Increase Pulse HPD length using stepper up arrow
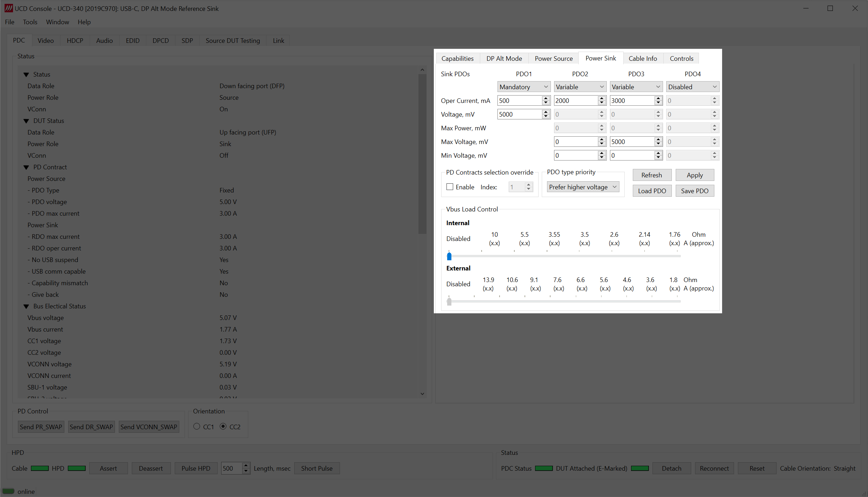Image resolution: width=868 pixels, height=497 pixels. (246, 466)
